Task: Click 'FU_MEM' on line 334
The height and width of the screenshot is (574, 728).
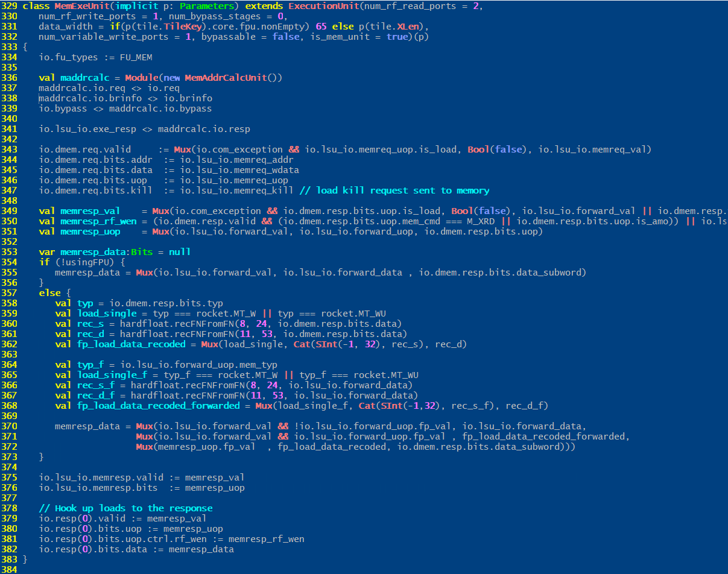Action: click(x=136, y=57)
